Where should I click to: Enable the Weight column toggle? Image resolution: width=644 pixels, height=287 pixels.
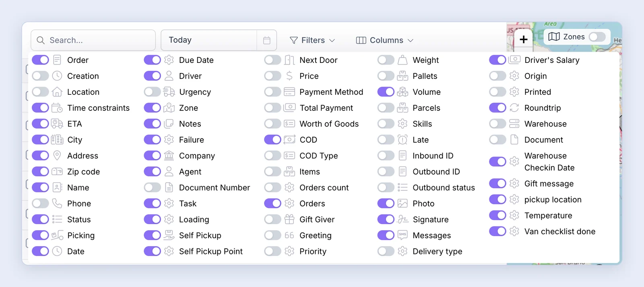pos(386,60)
